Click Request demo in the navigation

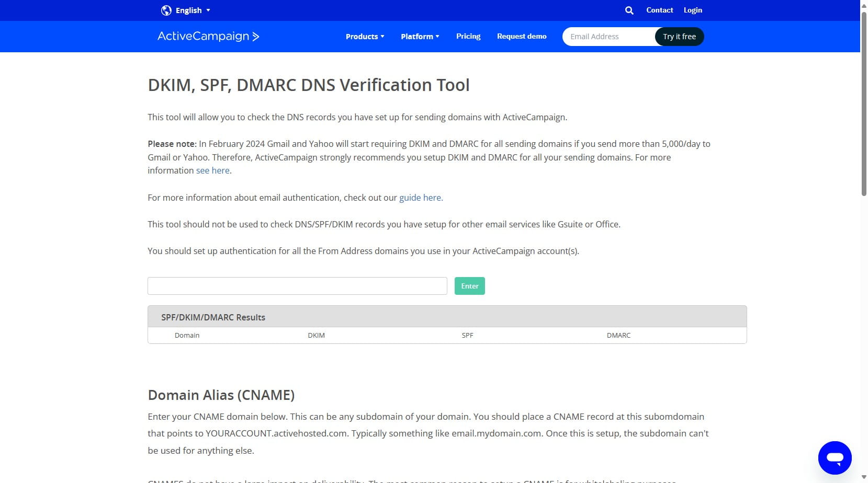(x=521, y=36)
